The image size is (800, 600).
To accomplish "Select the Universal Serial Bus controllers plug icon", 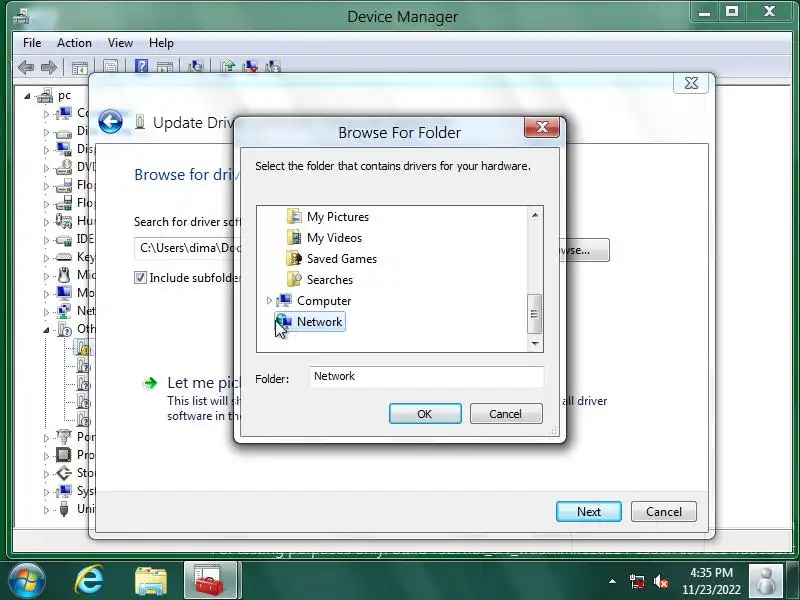I will [64, 509].
